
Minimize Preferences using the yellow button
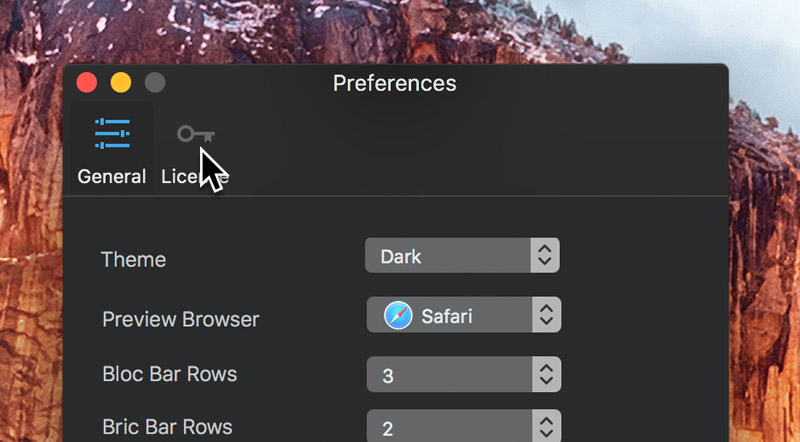(x=121, y=83)
